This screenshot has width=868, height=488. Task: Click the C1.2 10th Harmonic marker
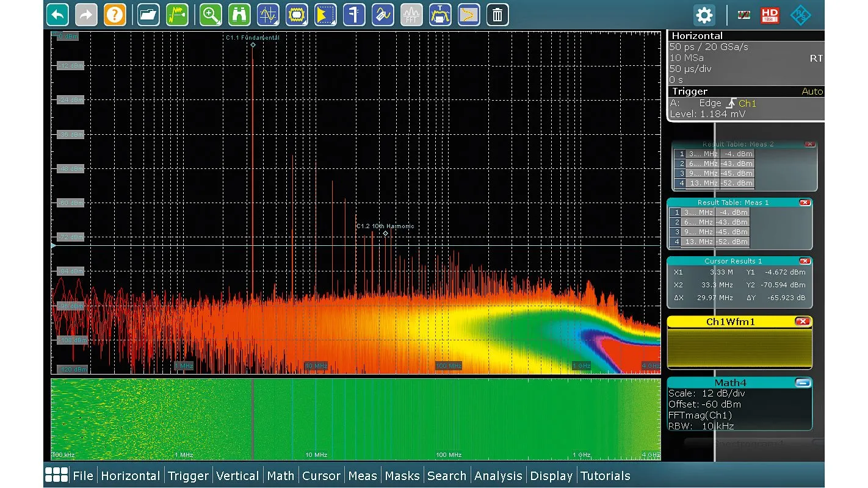(x=385, y=233)
